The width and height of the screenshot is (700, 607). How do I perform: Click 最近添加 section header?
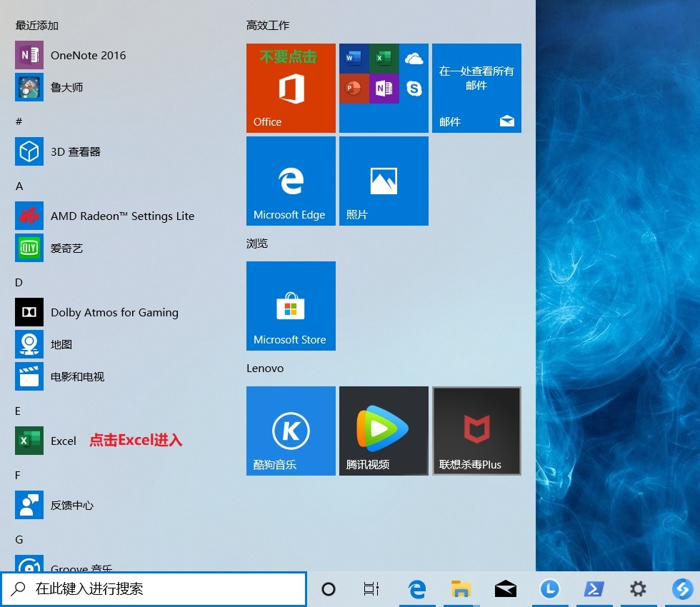pyautogui.click(x=37, y=26)
